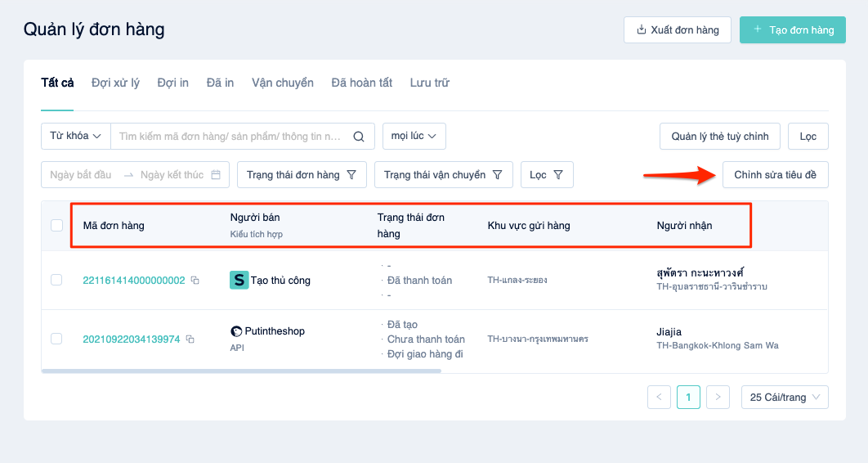Click the Tạo đơn hàng button
Screen dimensions: 868x463
point(793,30)
